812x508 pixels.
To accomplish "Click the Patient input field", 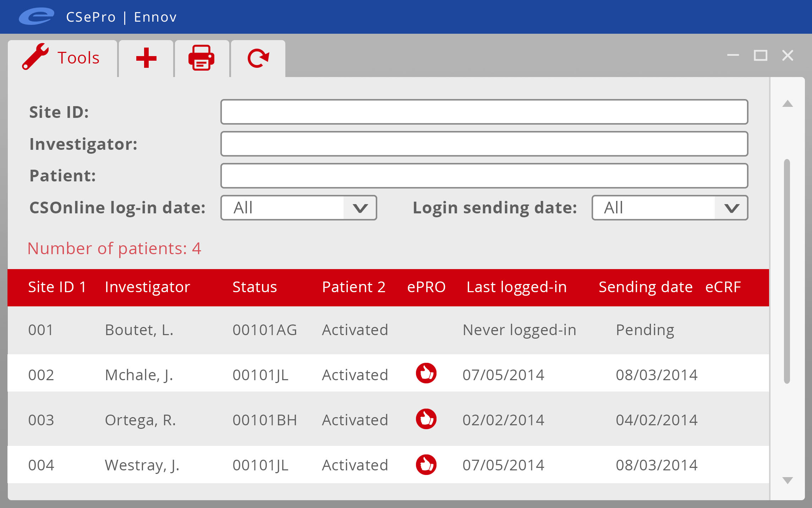I will pyautogui.click(x=484, y=176).
